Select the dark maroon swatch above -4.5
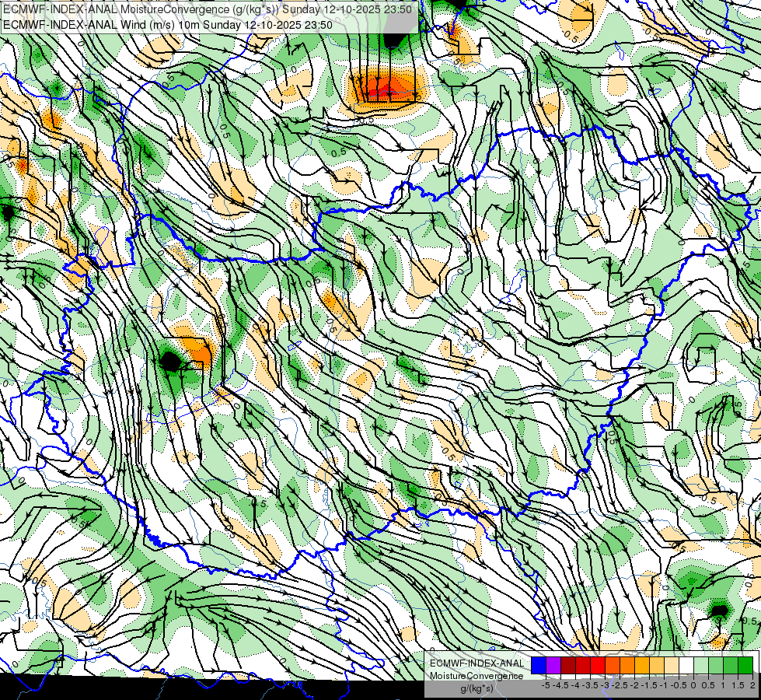This screenshot has height=700, width=761. click(x=568, y=666)
